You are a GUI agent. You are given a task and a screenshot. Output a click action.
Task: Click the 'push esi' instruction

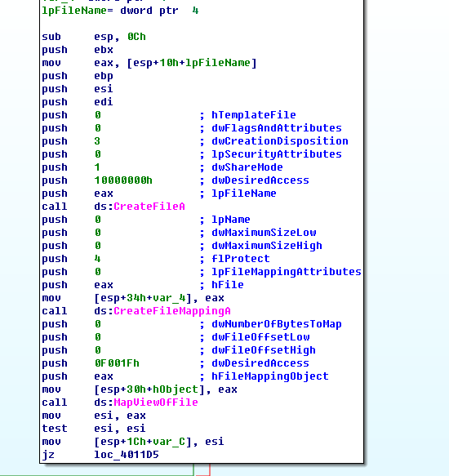coord(78,89)
